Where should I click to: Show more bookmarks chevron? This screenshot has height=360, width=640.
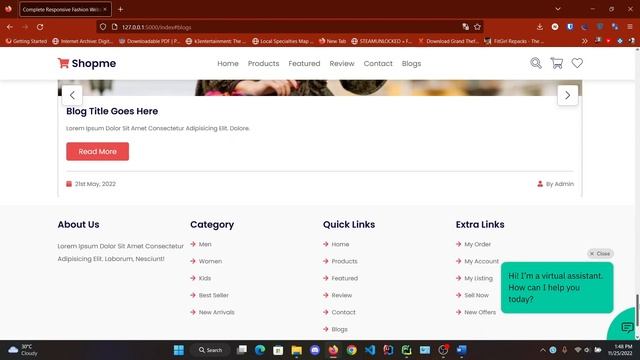(584, 41)
